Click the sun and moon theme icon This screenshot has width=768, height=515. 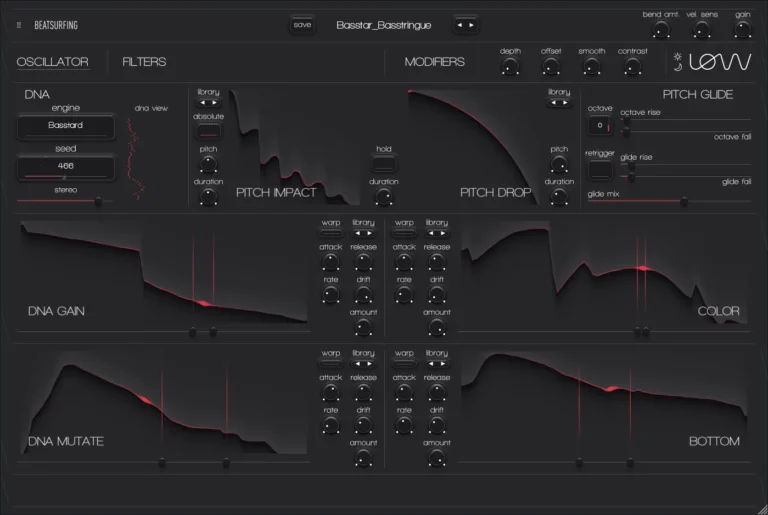tap(679, 61)
